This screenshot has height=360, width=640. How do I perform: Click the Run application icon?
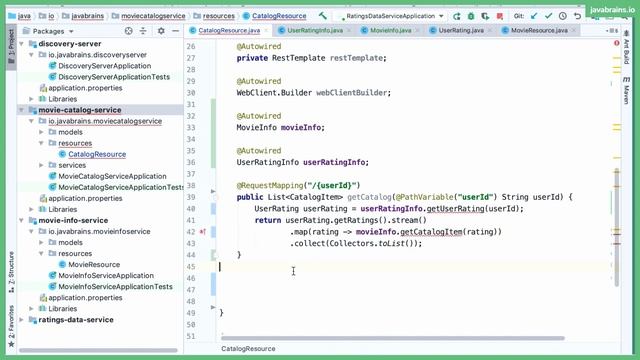456,16
